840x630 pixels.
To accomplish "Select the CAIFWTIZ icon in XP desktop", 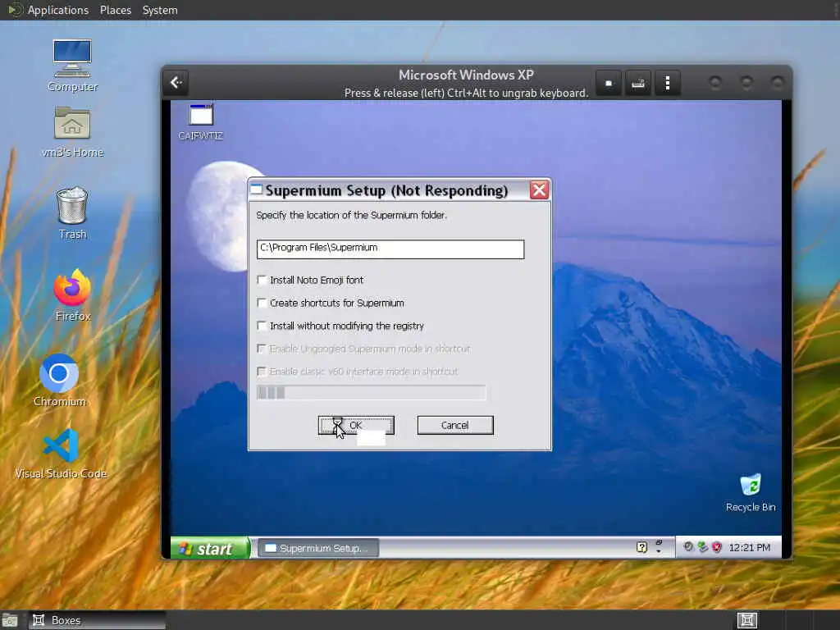I will (201, 122).
